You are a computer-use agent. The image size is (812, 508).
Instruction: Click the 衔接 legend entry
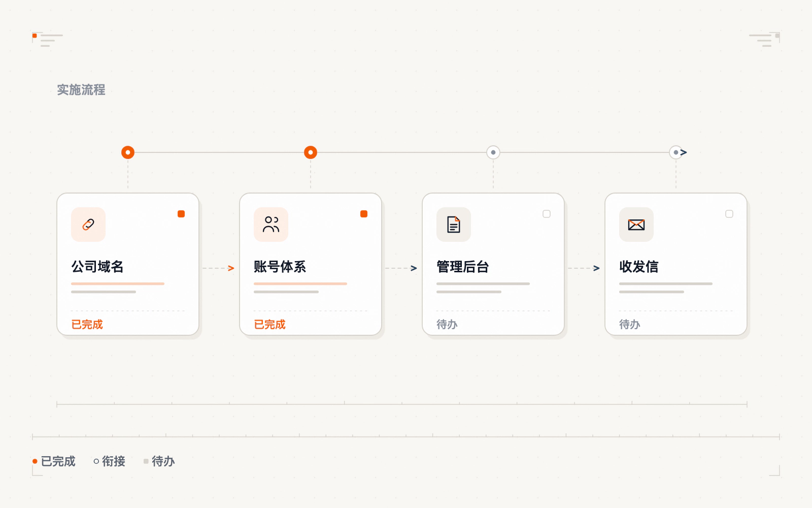tap(110, 461)
